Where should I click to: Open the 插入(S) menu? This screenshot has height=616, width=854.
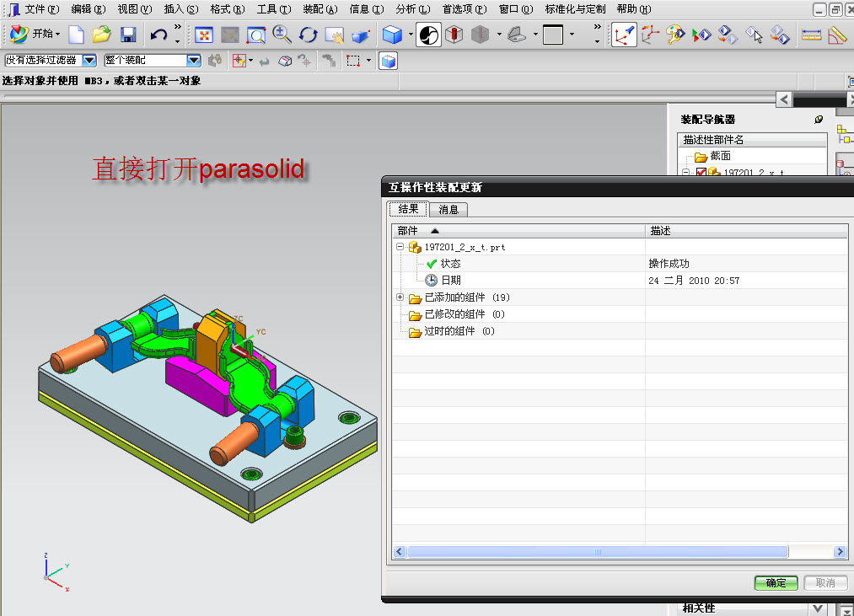(x=180, y=9)
